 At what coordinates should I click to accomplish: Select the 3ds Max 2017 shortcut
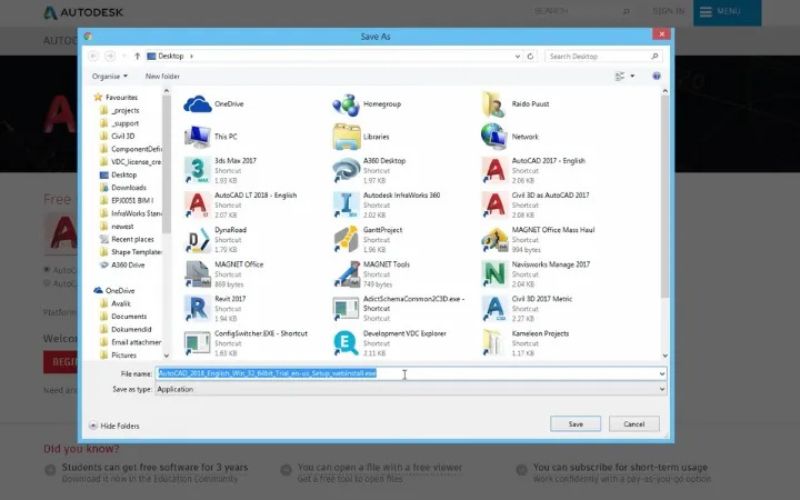pos(220,170)
